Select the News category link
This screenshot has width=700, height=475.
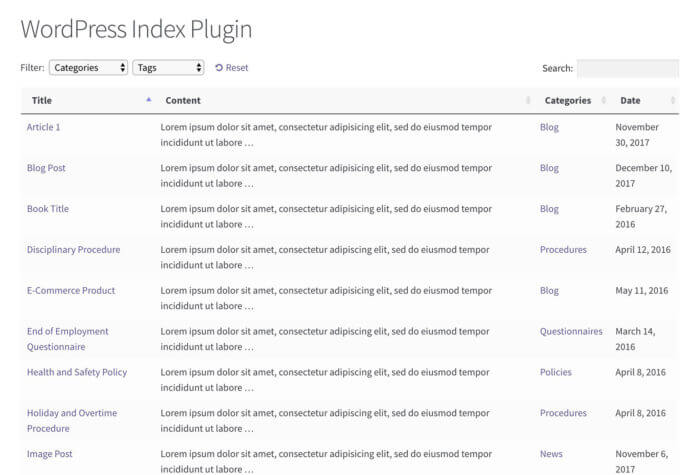(551, 454)
